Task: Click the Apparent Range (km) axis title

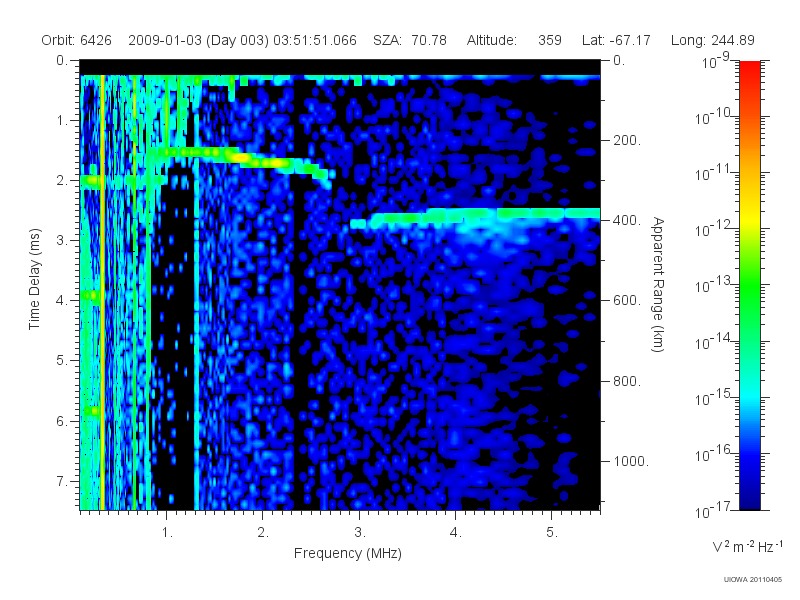Action: point(658,284)
